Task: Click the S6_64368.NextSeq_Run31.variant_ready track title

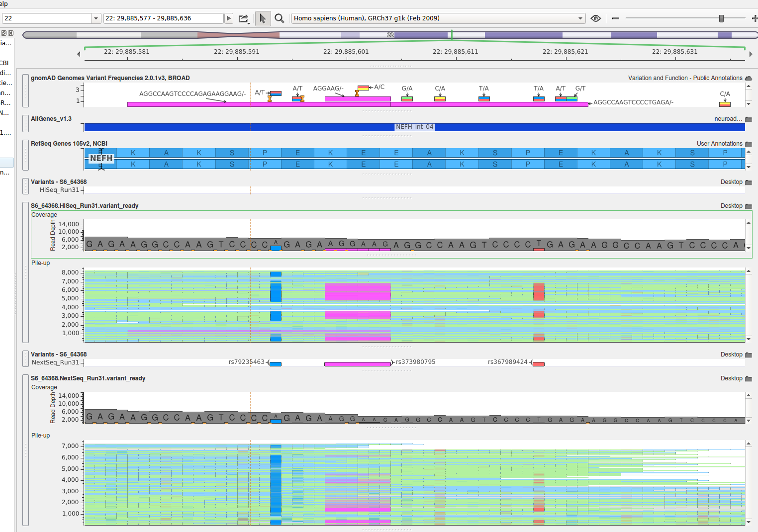Action: tap(88, 378)
